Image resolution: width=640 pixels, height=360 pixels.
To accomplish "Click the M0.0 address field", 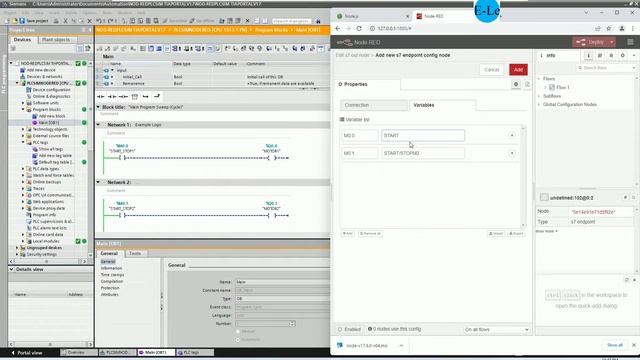I will coord(360,136).
